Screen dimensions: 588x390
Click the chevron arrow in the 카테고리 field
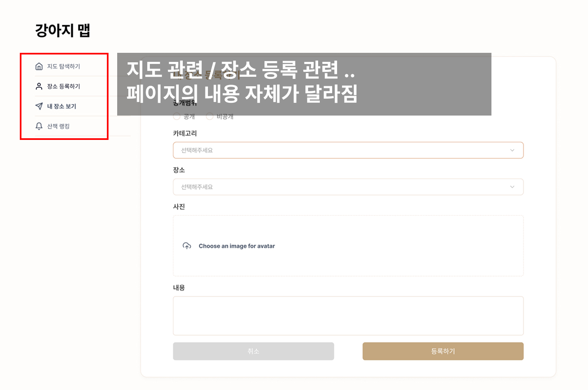click(513, 150)
